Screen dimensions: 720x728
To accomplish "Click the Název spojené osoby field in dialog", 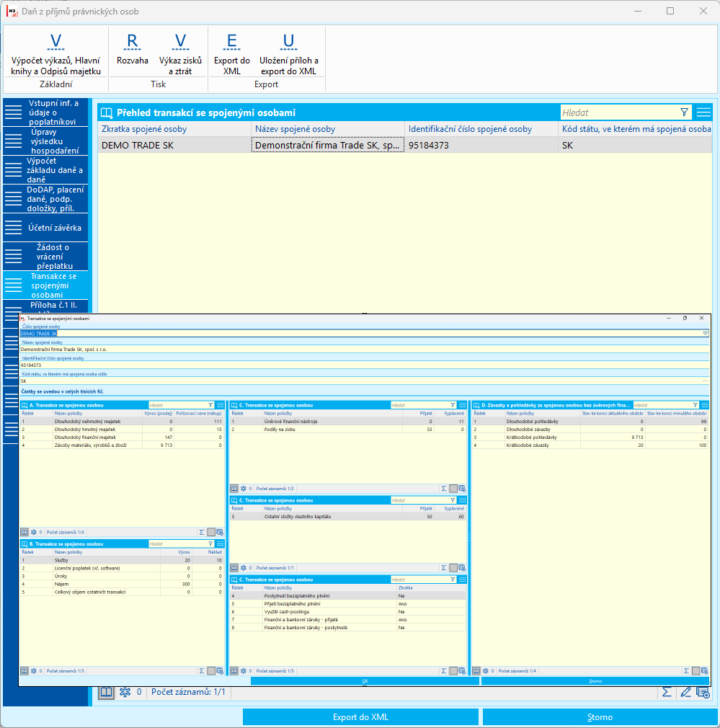I will 365,349.
